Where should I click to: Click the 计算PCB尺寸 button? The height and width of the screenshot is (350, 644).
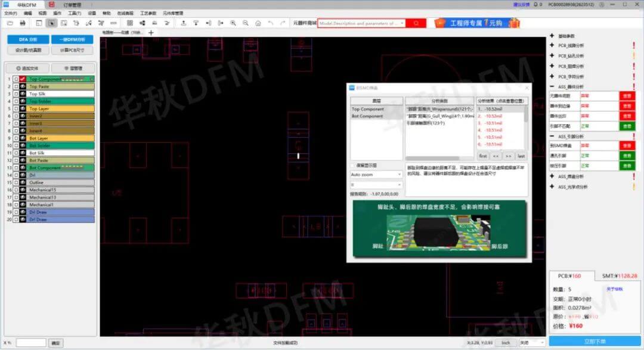pyautogui.click(x=72, y=50)
